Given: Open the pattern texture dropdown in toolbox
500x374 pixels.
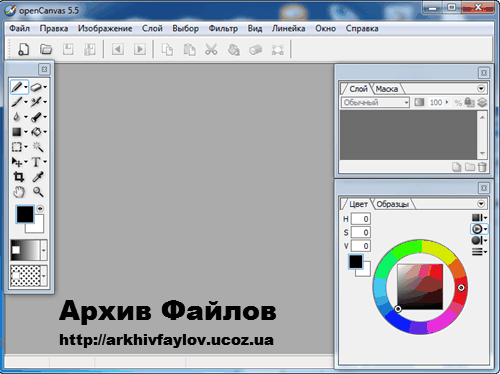Looking at the screenshot, I should [44, 276].
